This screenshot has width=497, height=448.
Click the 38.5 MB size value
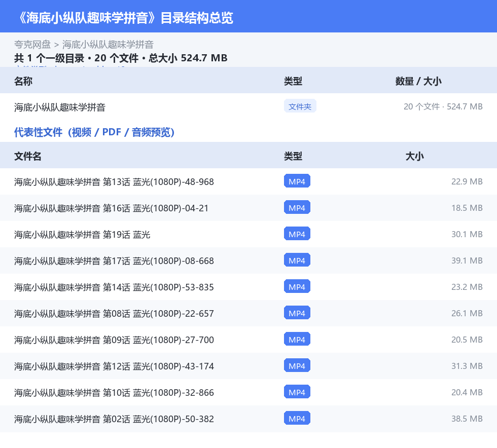pos(467,418)
